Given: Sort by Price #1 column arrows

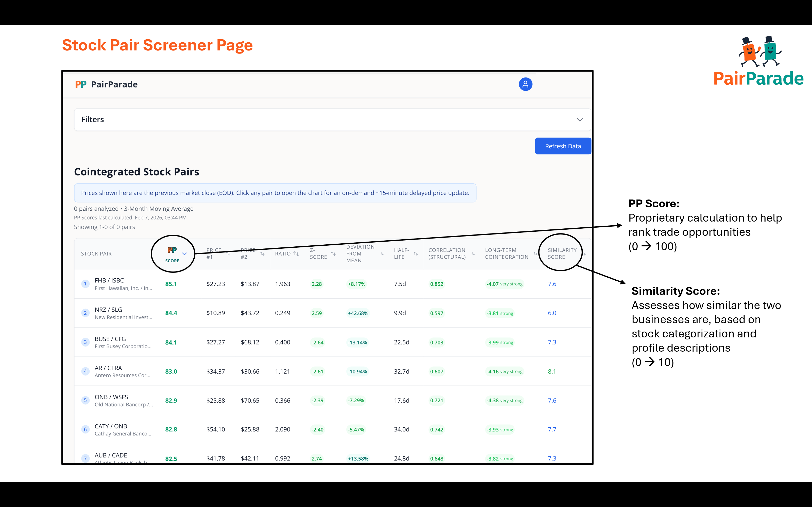Looking at the screenshot, I should 228,253.
